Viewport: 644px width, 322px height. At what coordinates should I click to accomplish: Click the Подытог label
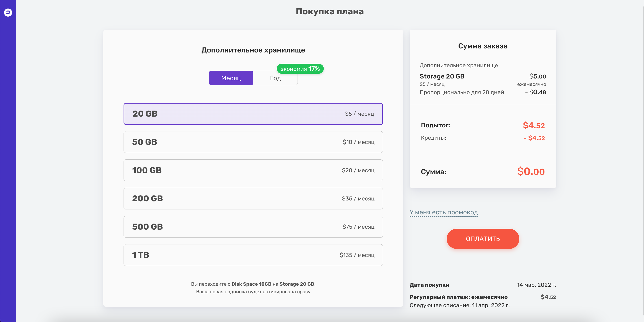(x=435, y=125)
